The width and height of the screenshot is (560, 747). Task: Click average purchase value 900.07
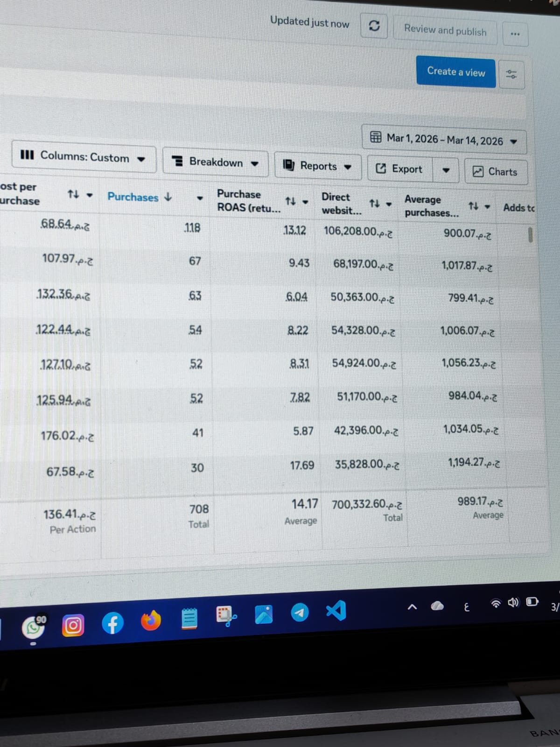coord(468,233)
